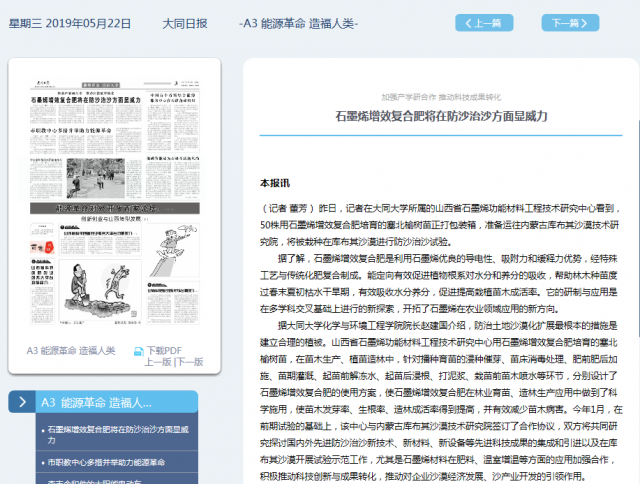This screenshot has height=484, width=640.
Task: Click the 本报讯 label
Action: pos(275,183)
